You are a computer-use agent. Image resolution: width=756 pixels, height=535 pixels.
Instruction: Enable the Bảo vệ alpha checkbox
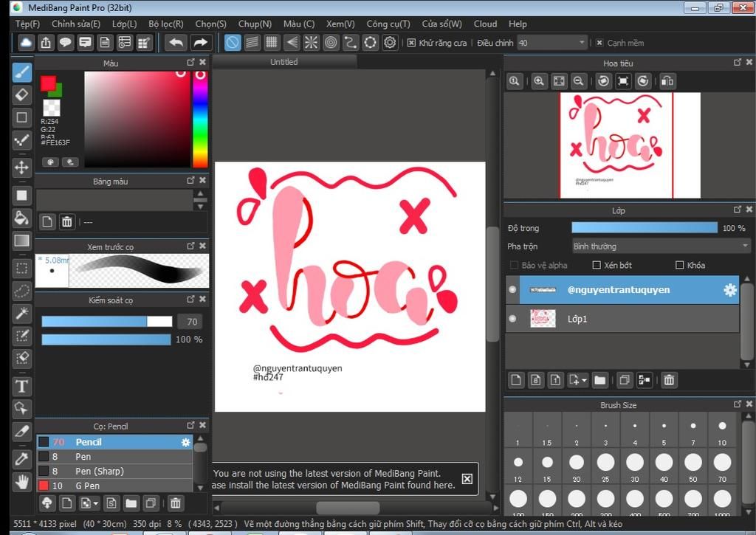click(x=514, y=265)
